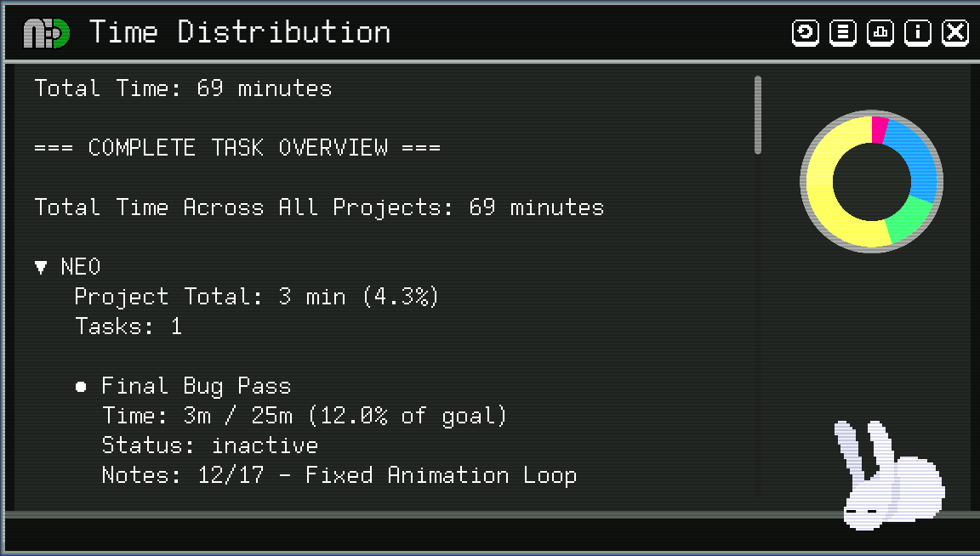Viewport: 980px width, 556px height.
Task: Click the COMPLETE TASK OVERVIEW heading
Action: (237, 148)
